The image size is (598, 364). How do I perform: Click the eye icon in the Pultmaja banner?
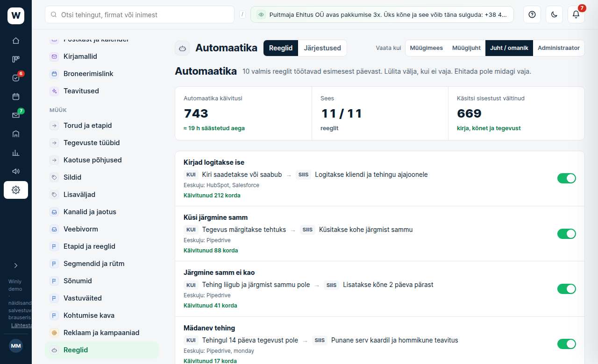click(x=261, y=15)
